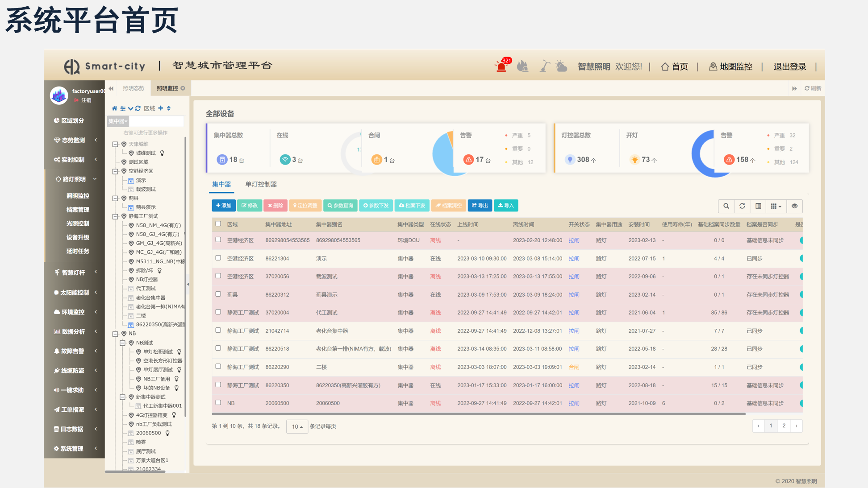Click the 导入 import button
This screenshot has height=488, width=868.
tap(506, 206)
